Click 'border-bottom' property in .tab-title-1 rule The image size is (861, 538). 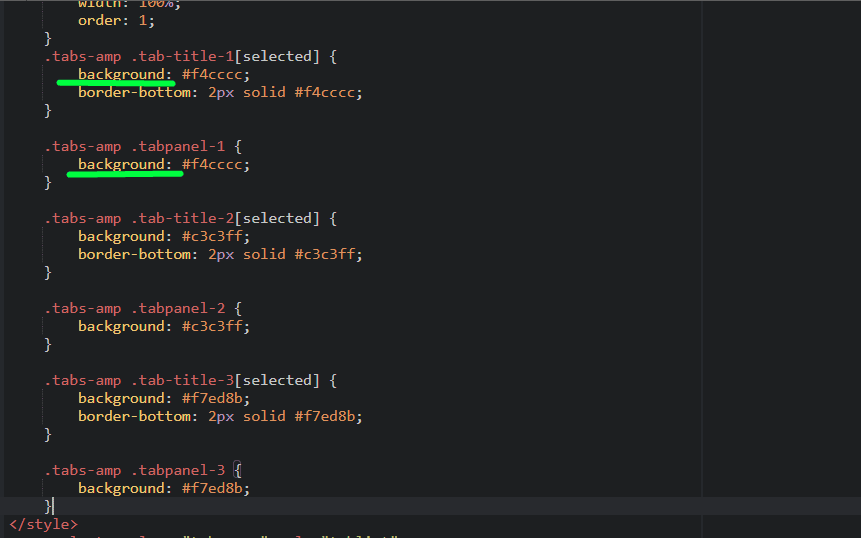pyautogui.click(x=135, y=92)
